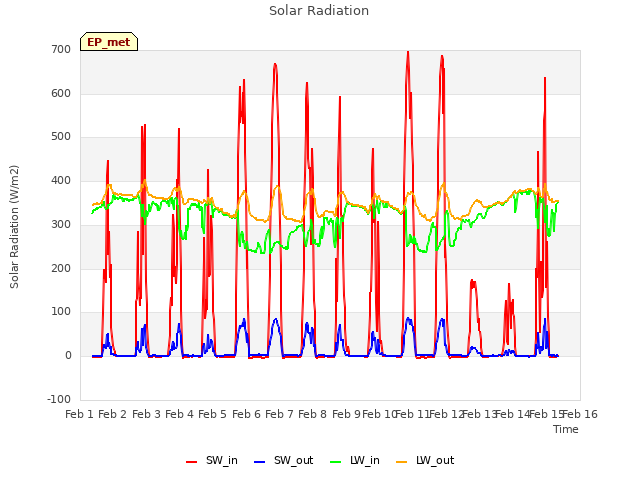Click the EP_met annotation label

[x=109, y=42]
